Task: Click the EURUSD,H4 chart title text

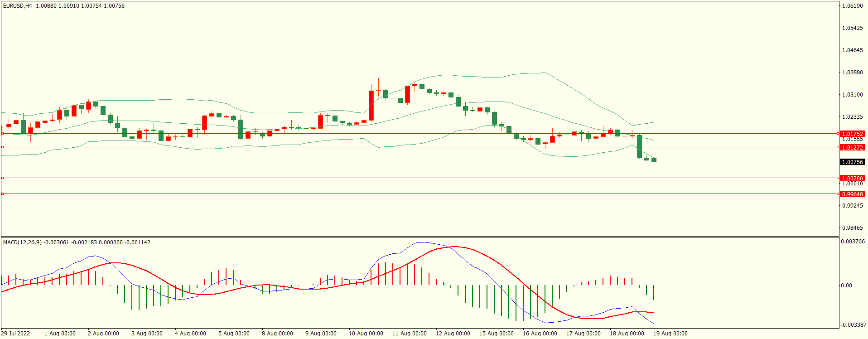Action: click(18, 6)
